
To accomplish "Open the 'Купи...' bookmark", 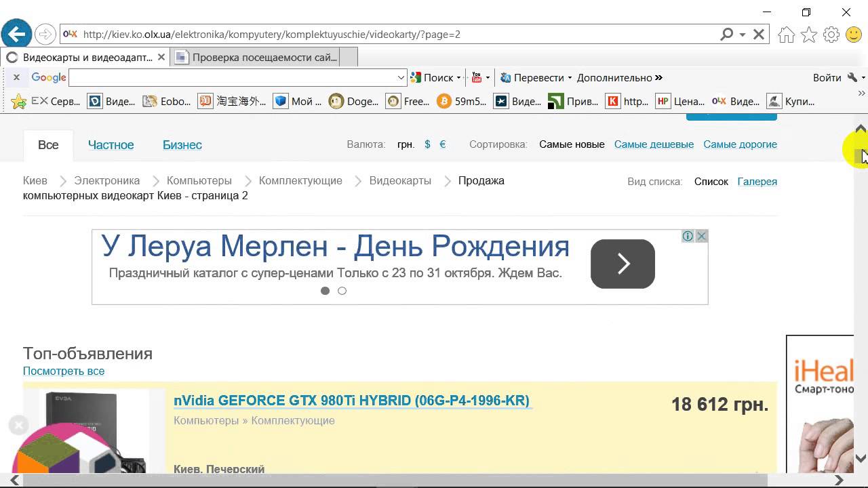I will click(791, 102).
